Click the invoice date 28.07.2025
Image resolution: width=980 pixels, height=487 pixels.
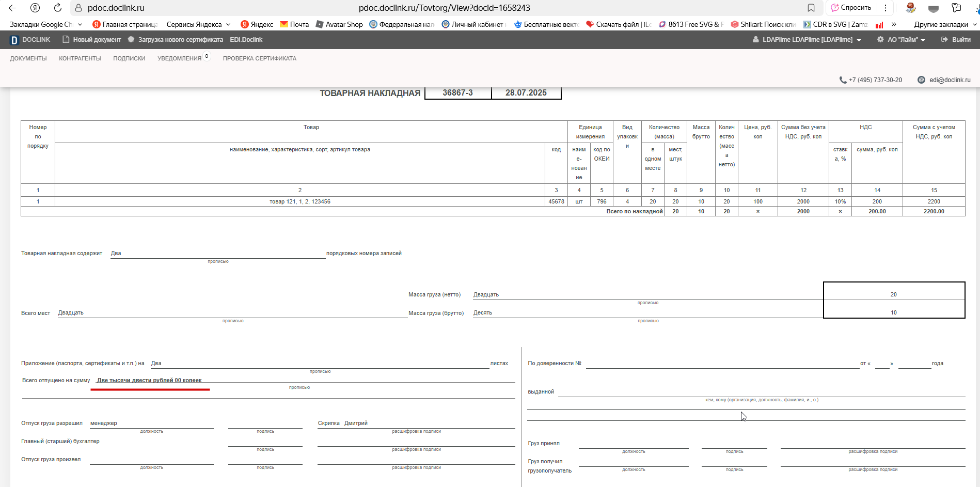click(526, 93)
